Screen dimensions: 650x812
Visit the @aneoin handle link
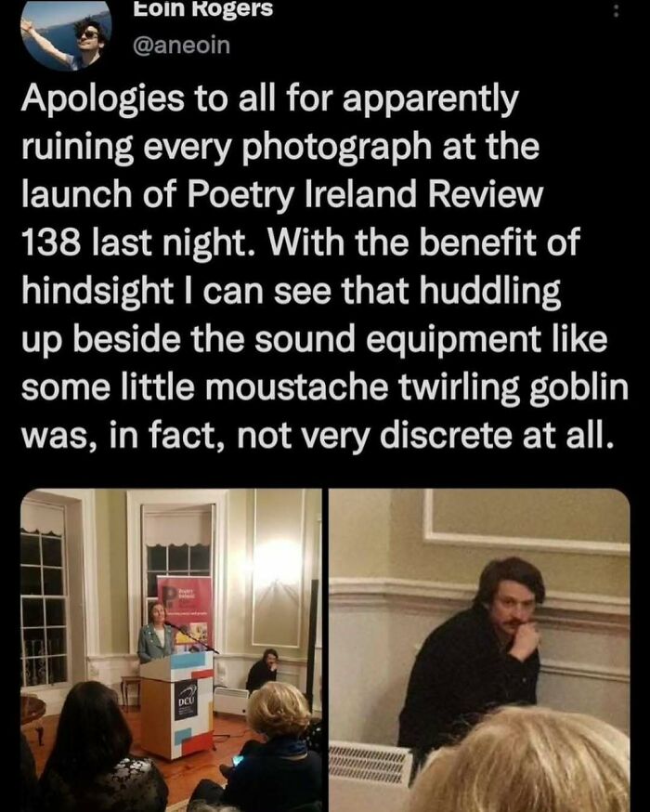(x=182, y=46)
